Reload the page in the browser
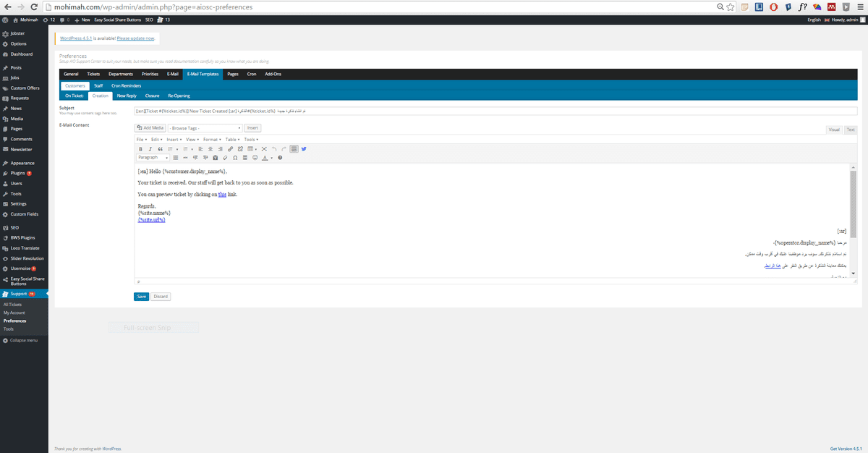The width and height of the screenshot is (868, 453). tap(35, 7)
